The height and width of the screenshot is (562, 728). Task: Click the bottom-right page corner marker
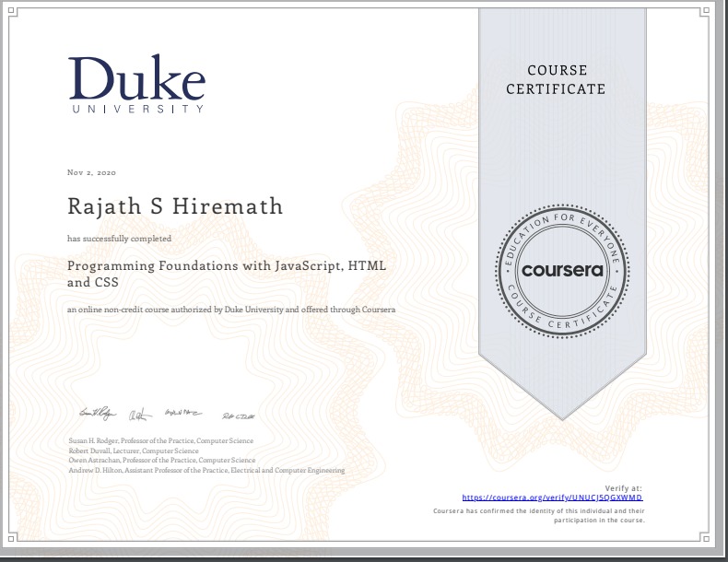[x=705, y=540]
